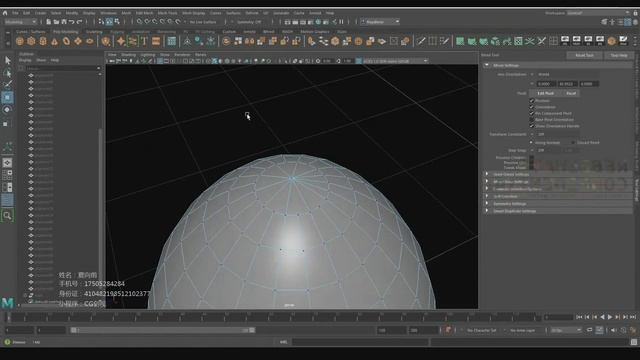Toggle the Position pivot checkbox
The width and height of the screenshot is (640, 360).
(531, 100)
